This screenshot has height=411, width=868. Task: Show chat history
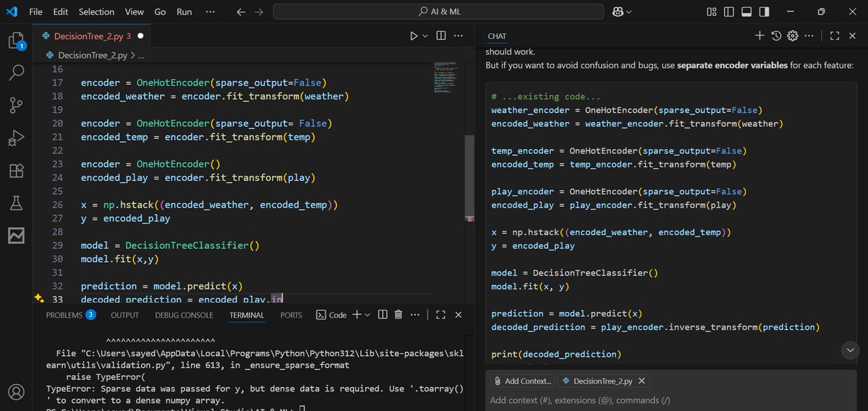(776, 35)
